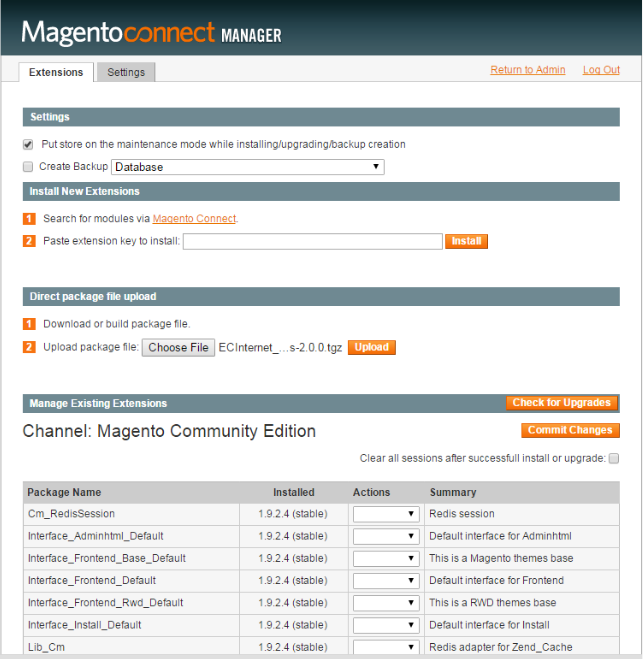The image size is (643, 659).
Task: Open the Actions dropdown for Interface_Frontend_Base_Default
Action: click(x=386, y=559)
